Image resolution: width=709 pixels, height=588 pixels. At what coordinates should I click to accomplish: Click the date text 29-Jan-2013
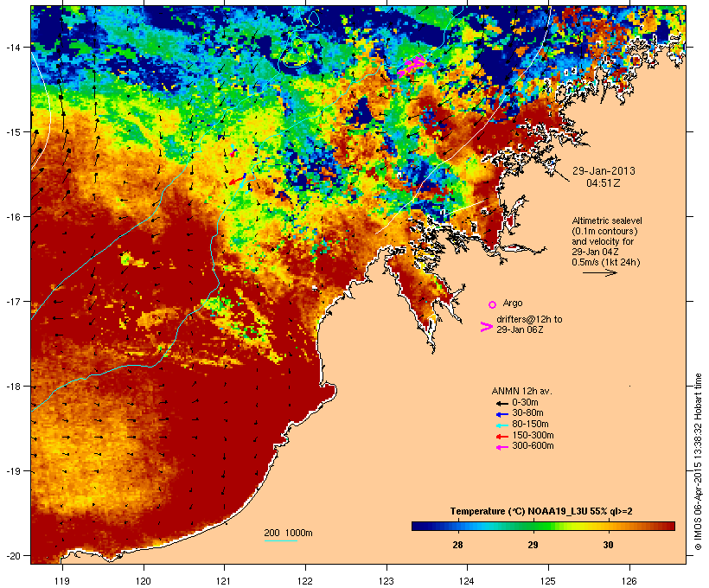click(604, 171)
